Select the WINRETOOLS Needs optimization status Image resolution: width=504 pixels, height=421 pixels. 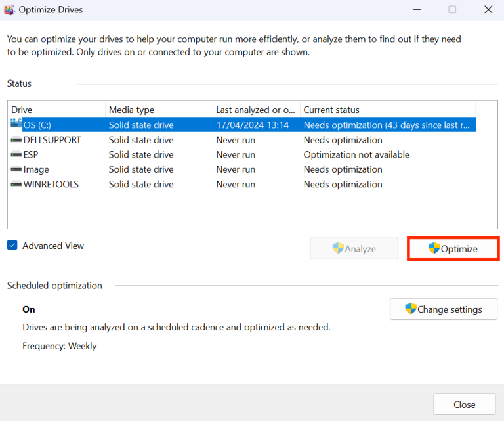pos(343,184)
